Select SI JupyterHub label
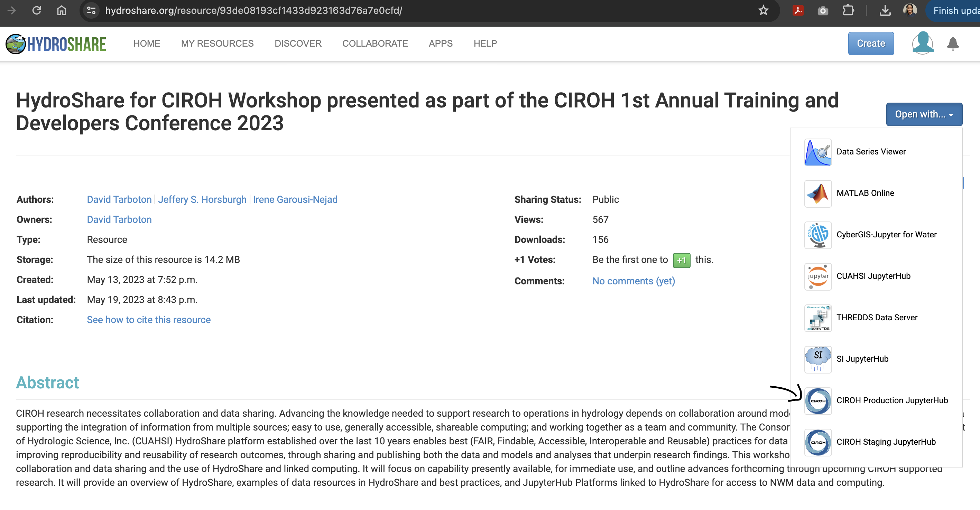Viewport: 980px width, 510px height. click(x=862, y=359)
